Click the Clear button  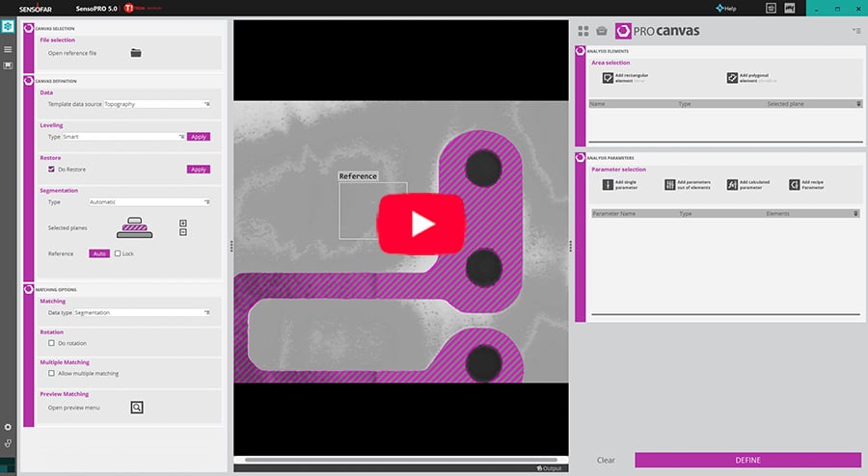pyautogui.click(x=606, y=460)
